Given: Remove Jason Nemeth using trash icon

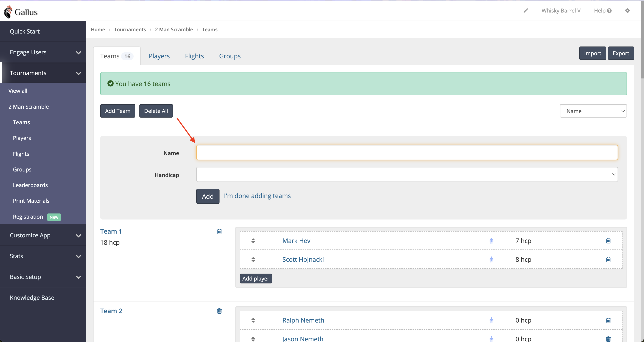Looking at the screenshot, I should 608,339.
